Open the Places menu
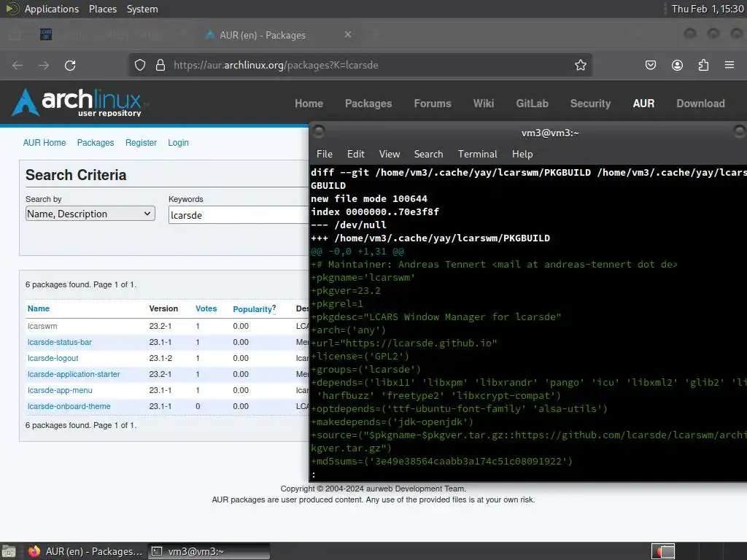747x560 pixels. [x=103, y=9]
